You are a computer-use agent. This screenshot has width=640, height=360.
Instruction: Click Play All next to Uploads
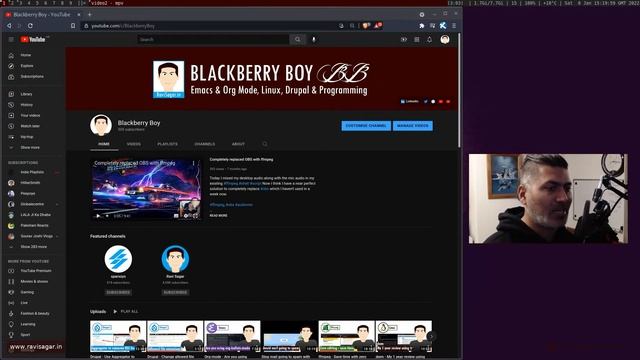tap(126, 311)
